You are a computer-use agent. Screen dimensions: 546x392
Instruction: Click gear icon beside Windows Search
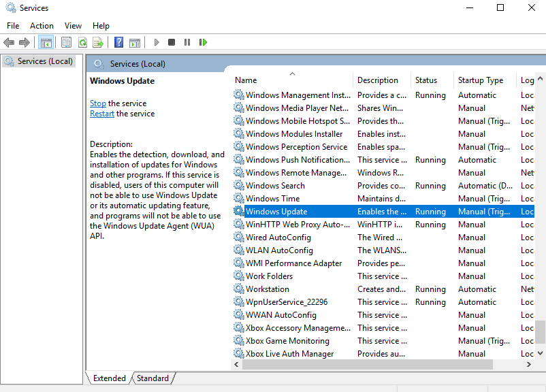[x=238, y=185]
